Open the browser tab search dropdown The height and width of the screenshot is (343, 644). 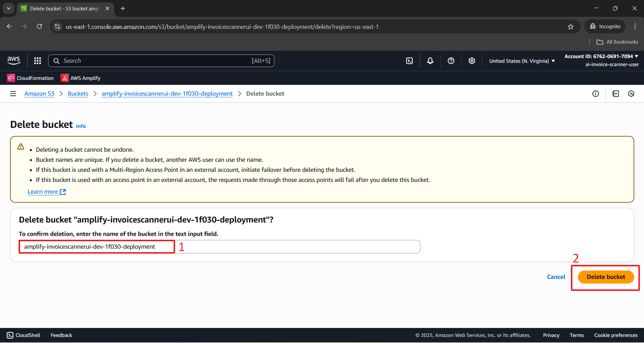click(x=9, y=8)
